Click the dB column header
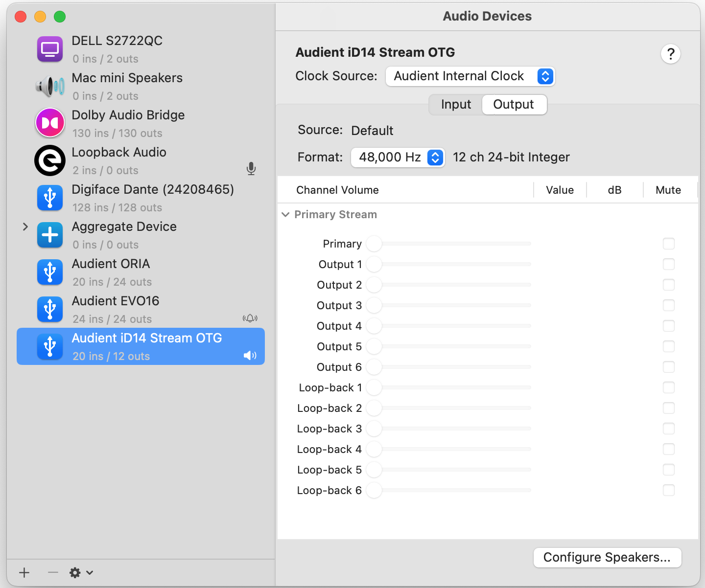This screenshot has height=588, width=705. pyautogui.click(x=614, y=190)
